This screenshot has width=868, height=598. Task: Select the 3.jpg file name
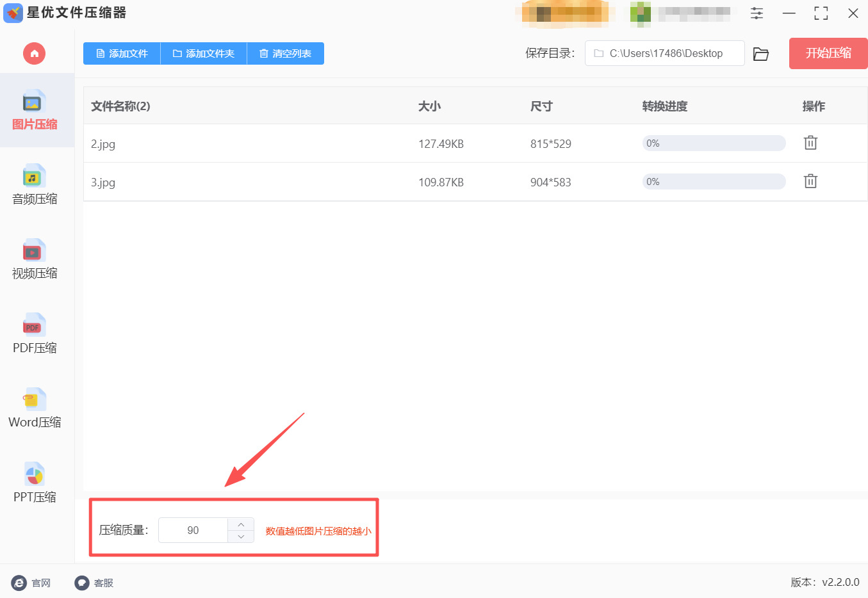(103, 182)
